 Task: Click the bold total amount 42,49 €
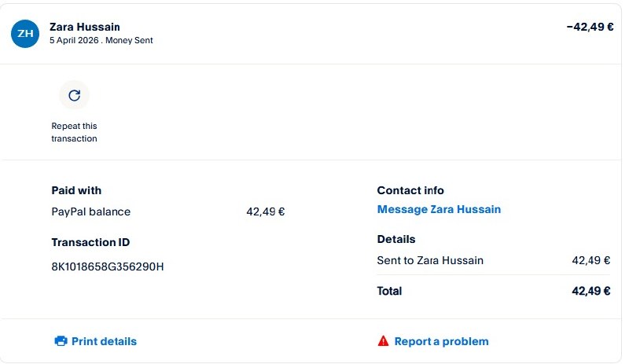(590, 291)
